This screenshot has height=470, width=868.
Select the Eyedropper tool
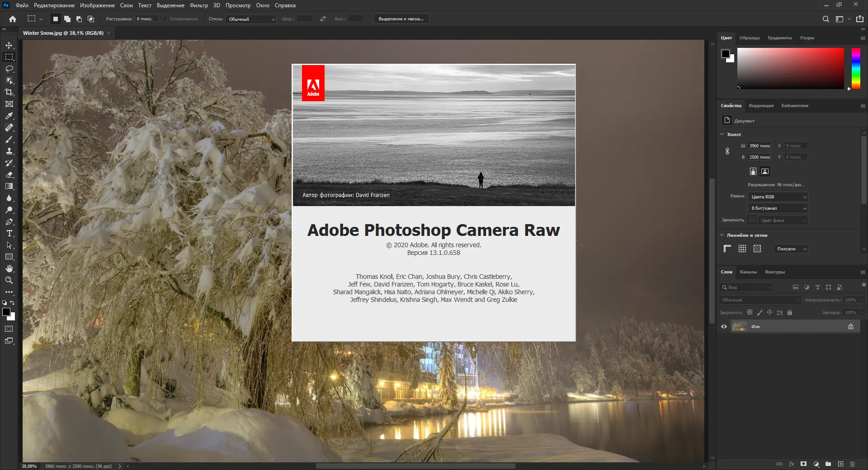(x=9, y=116)
